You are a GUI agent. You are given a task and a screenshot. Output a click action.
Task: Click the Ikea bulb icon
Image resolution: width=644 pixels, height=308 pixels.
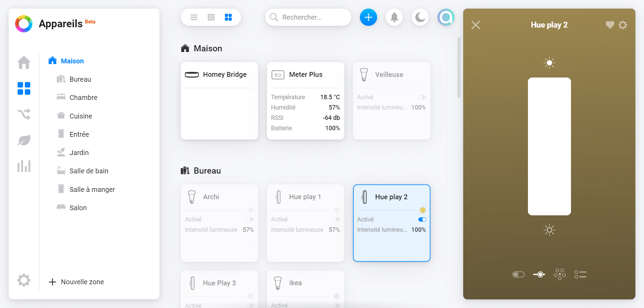pos(278,283)
